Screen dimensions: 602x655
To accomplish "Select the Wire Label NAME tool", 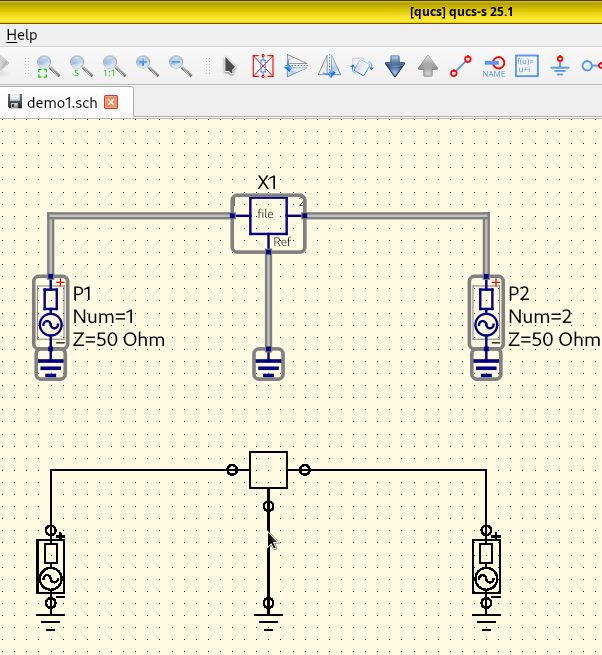I will (494, 67).
